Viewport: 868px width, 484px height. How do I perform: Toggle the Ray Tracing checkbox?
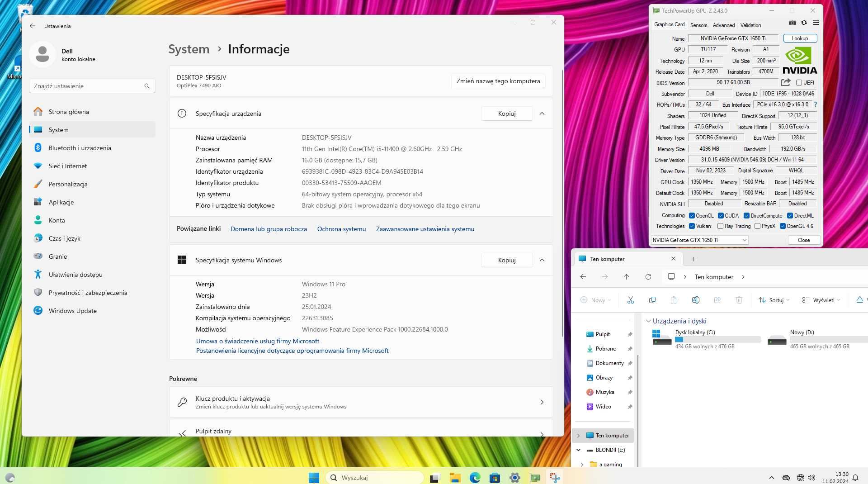click(x=720, y=226)
